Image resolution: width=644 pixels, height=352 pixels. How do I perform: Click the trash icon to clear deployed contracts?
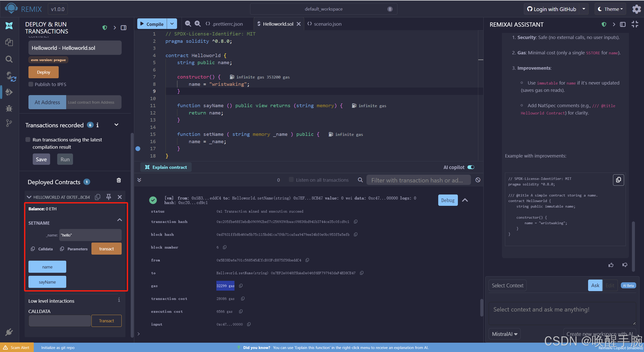coord(119,180)
